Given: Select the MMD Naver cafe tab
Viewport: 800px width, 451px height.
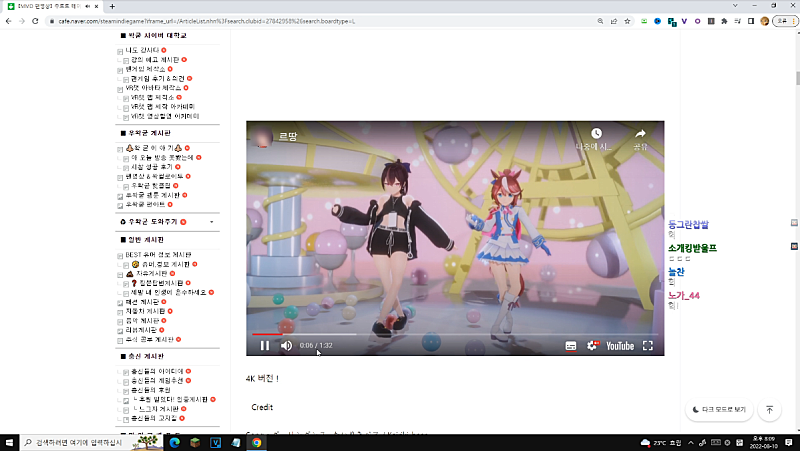Looking at the screenshot, I should 49,6.
